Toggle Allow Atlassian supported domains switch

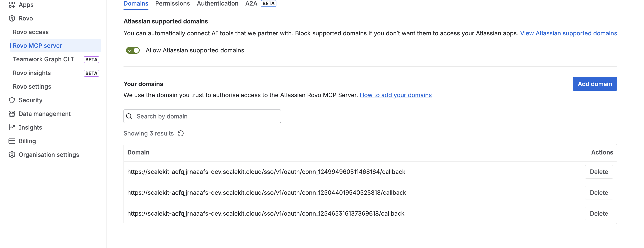click(133, 50)
